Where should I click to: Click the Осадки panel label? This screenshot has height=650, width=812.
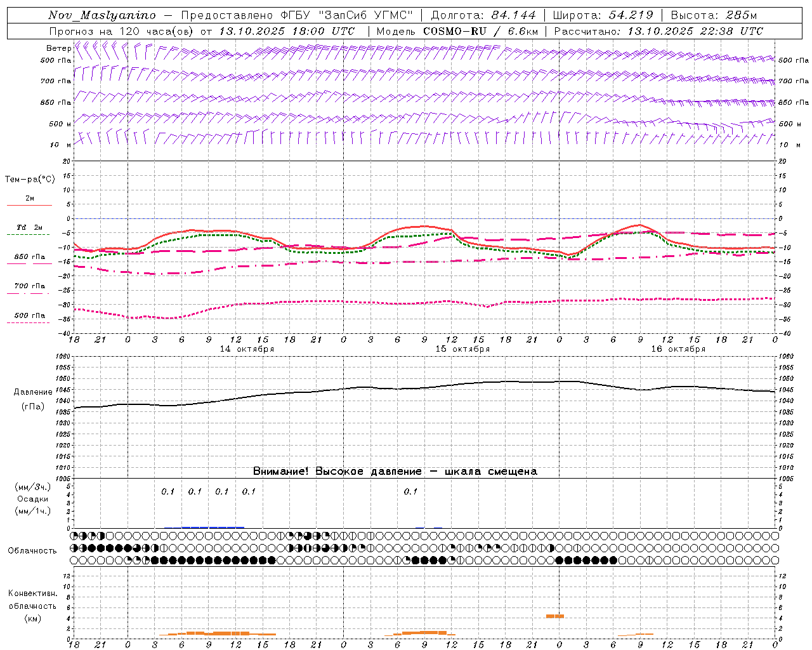33,499
